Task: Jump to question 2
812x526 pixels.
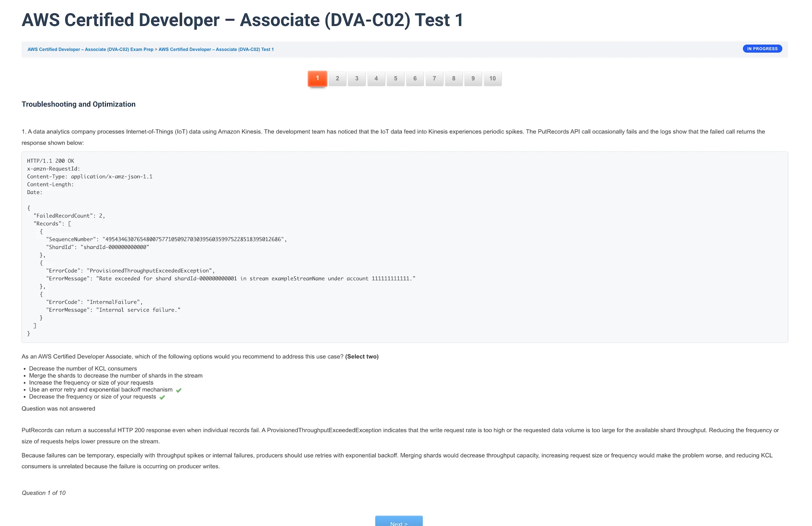Action: (x=338, y=78)
